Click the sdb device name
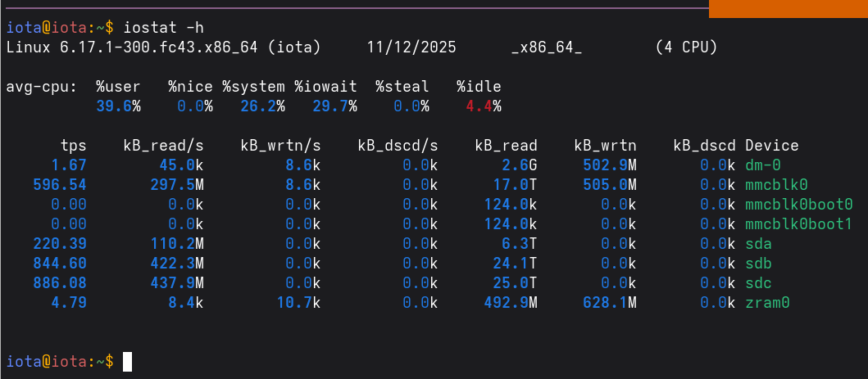Viewport: 868px width, 379px height. click(x=758, y=264)
